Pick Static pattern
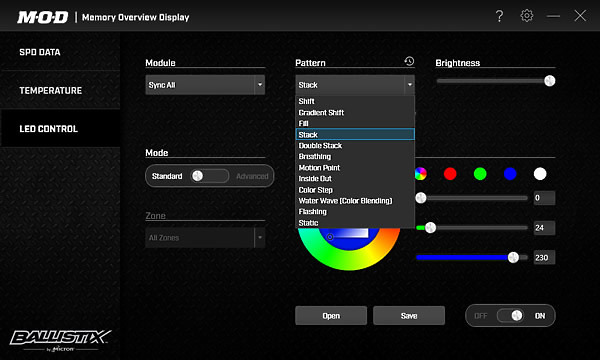This screenshot has width=600, height=360. 355,223
